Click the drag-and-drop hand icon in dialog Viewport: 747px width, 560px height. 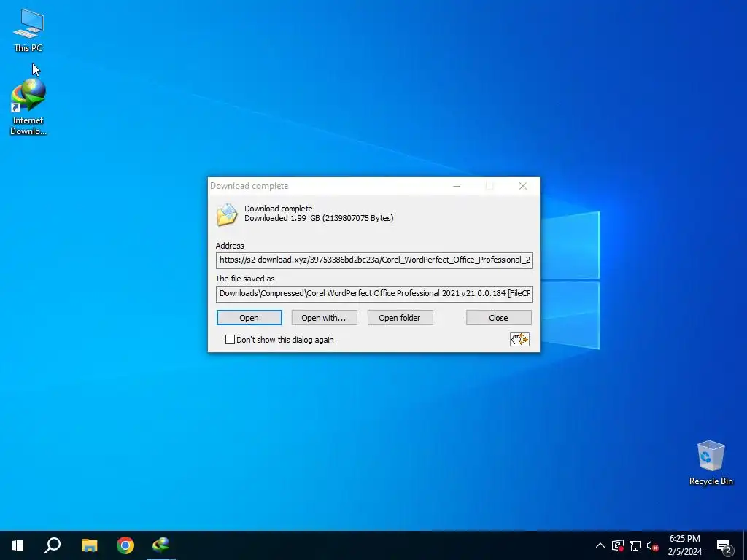click(519, 339)
